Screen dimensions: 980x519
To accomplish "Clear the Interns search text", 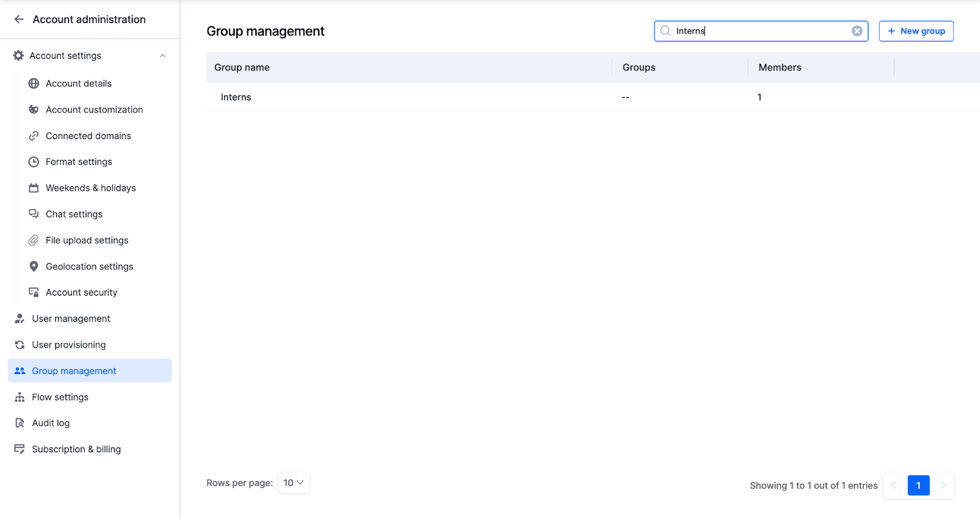I will [x=857, y=31].
